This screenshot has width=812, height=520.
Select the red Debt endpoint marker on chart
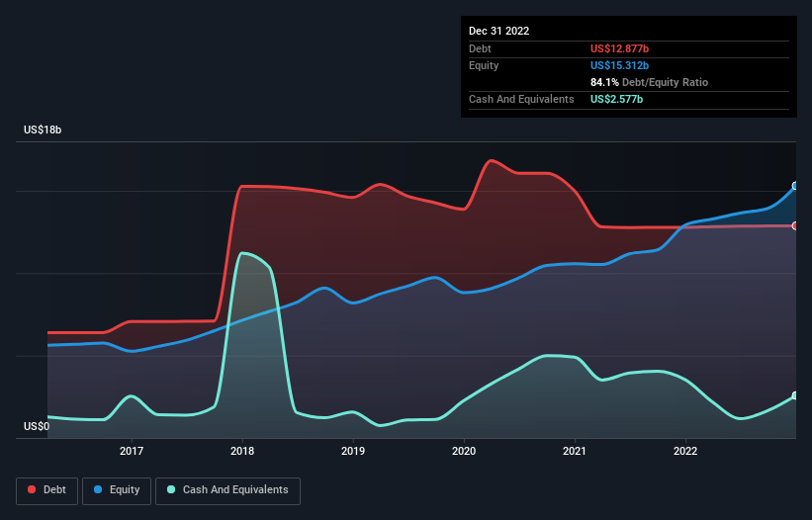795,226
